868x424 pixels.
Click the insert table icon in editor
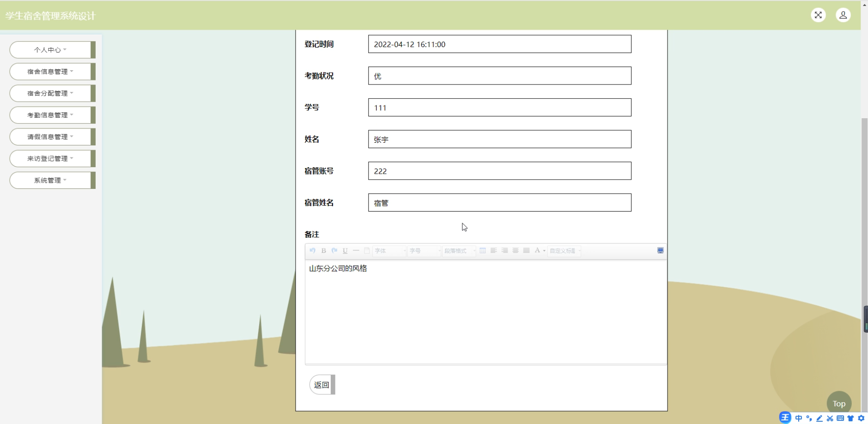483,250
